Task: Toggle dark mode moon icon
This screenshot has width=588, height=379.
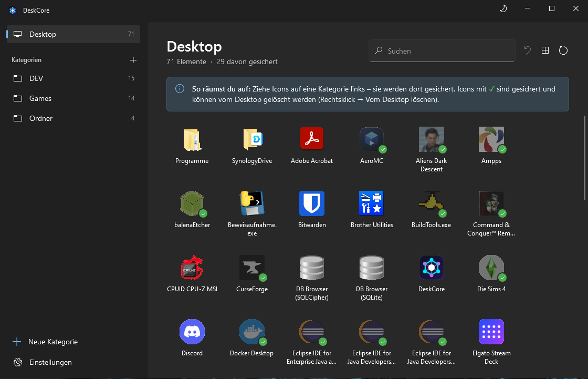Action: [x=503, y=8]
